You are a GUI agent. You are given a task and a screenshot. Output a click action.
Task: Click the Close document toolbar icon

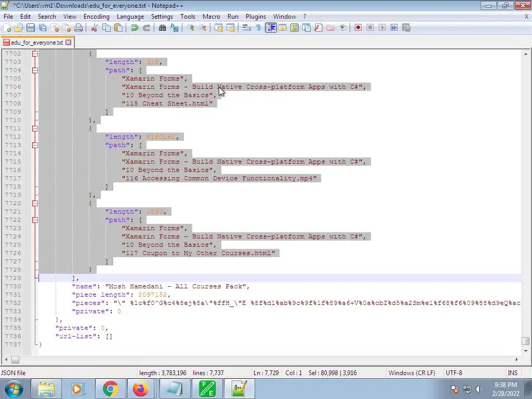(55, 28)
